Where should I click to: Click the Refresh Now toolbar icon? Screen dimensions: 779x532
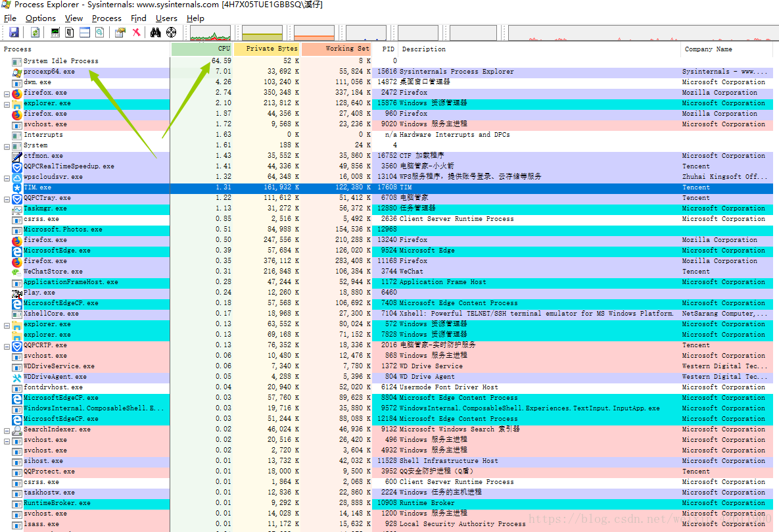click(x=35, y=32)
